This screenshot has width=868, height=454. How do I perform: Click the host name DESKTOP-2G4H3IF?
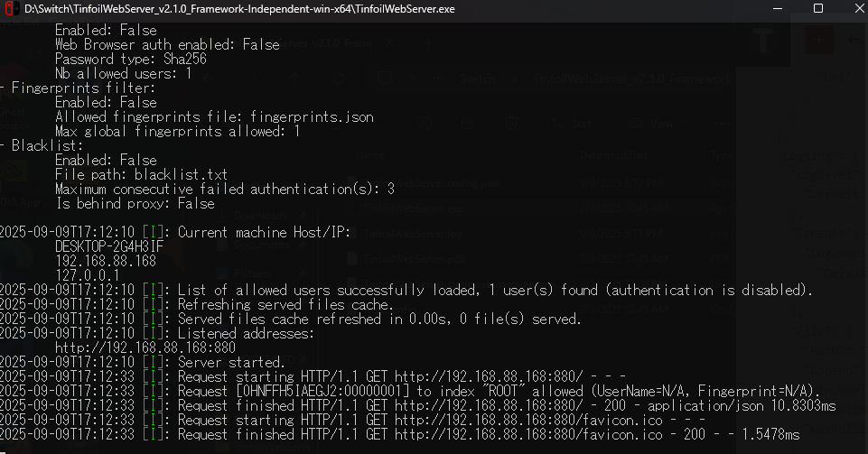click(x=109, y=246)
